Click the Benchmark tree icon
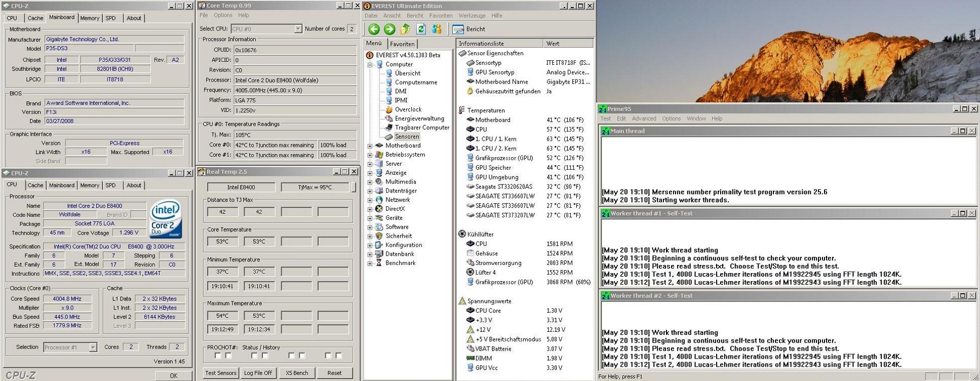The height and width of the screenshot is (381, 980). point(379,263)
